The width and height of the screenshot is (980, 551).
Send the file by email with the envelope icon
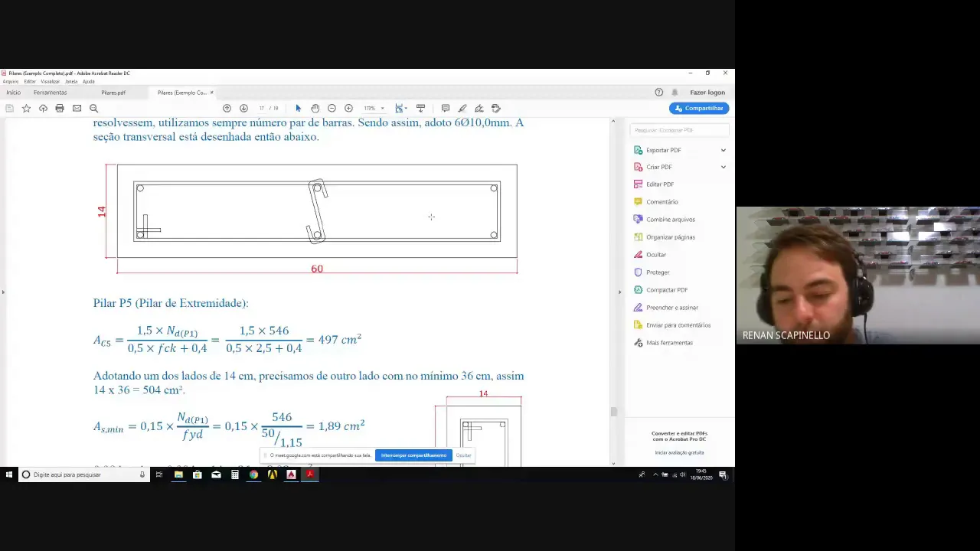tap(77, 109)
